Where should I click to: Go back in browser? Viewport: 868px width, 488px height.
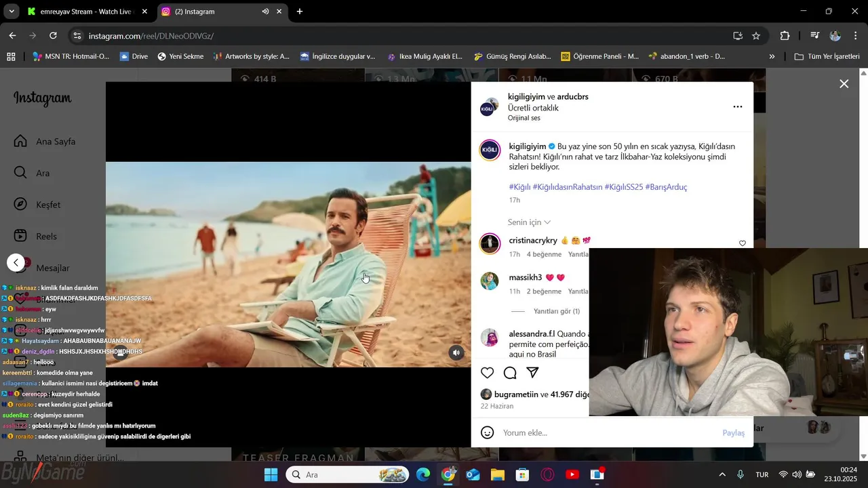12,35
